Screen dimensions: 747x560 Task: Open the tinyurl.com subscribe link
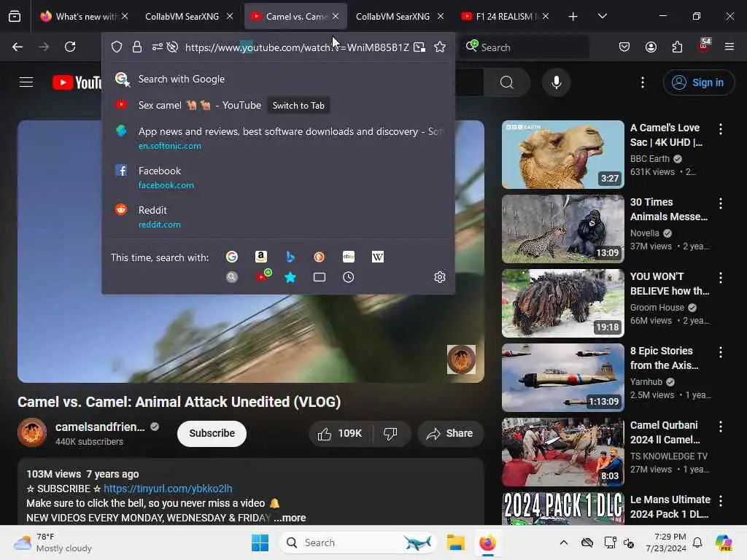coord(168,489)
